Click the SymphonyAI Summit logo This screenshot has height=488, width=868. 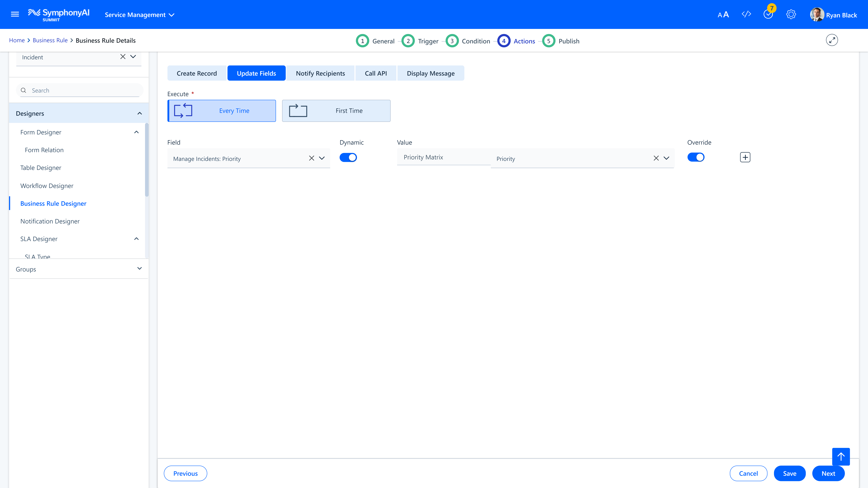click(x=59, y=15)
